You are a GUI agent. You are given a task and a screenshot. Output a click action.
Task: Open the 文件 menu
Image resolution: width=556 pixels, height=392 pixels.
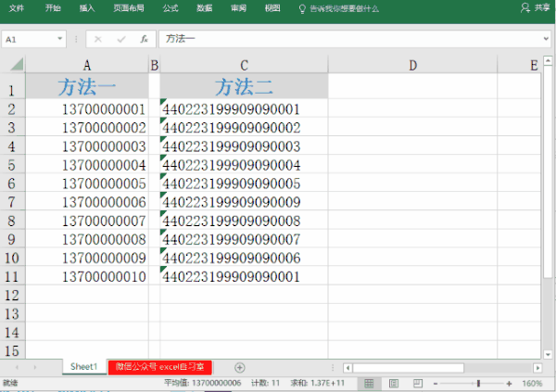pyautogui.click(x=17, y=8)
